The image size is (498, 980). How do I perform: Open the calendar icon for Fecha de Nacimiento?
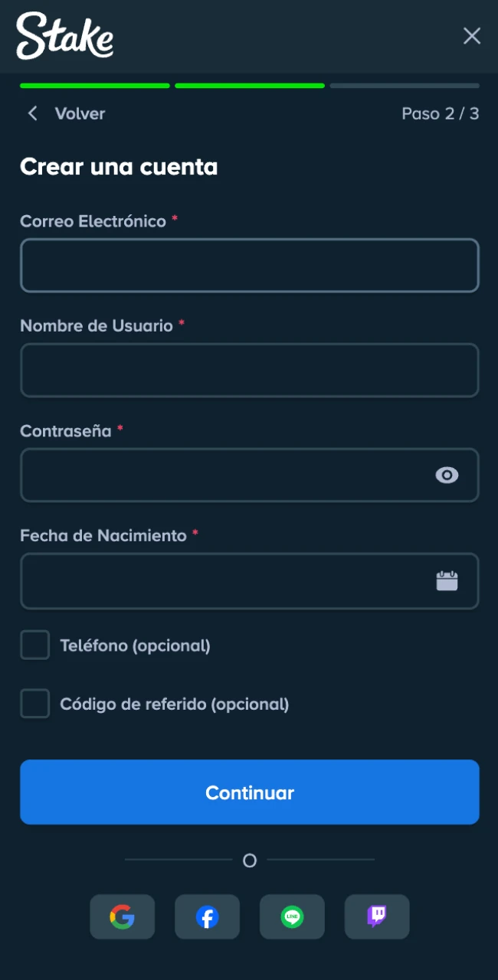click(447, 580)
